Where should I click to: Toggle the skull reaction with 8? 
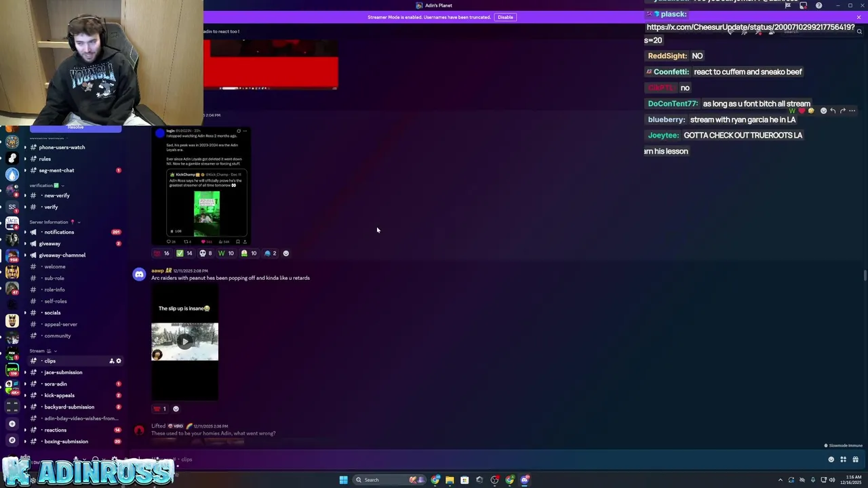click(x=205, y=253)
